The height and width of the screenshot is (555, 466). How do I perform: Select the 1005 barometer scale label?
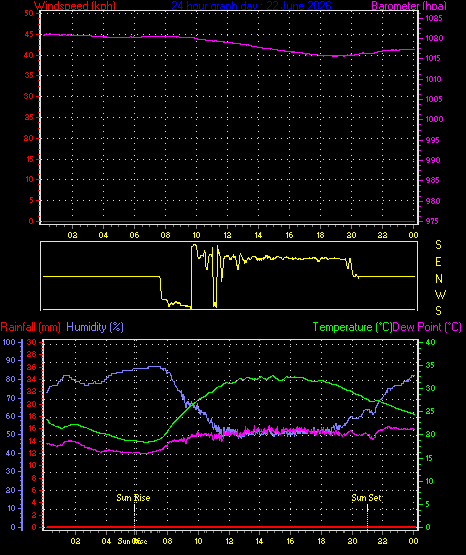pos(434,99)
